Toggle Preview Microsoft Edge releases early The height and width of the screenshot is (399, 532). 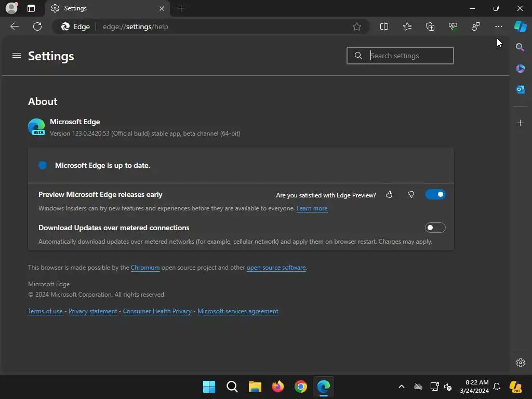pyautogui.click(x=435, y=194)
